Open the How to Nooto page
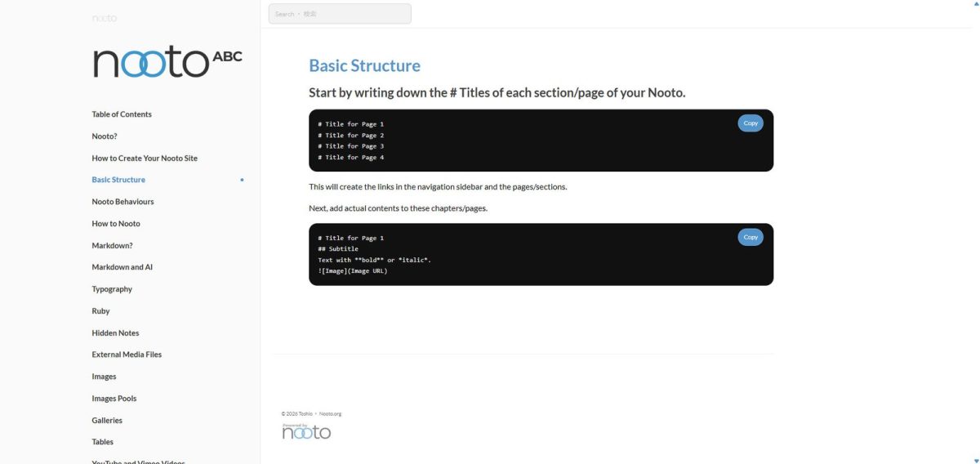980x464 pixels. tap(116, 224)
